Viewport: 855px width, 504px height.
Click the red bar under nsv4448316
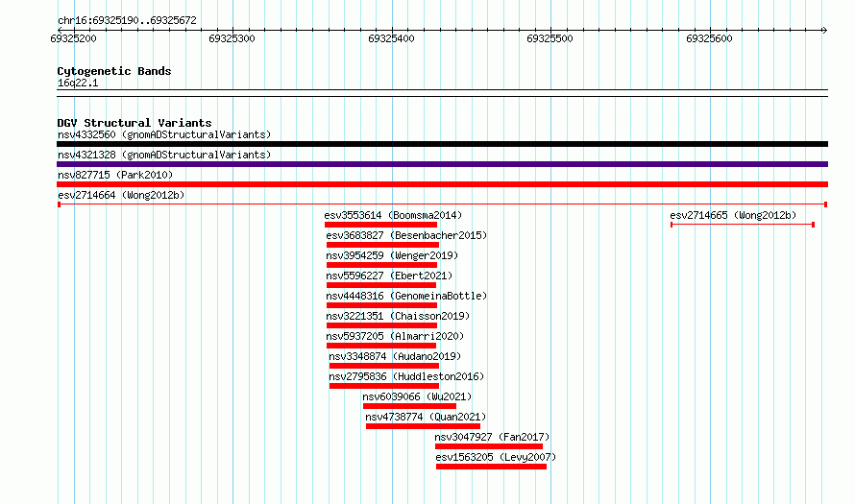point(381,305)
